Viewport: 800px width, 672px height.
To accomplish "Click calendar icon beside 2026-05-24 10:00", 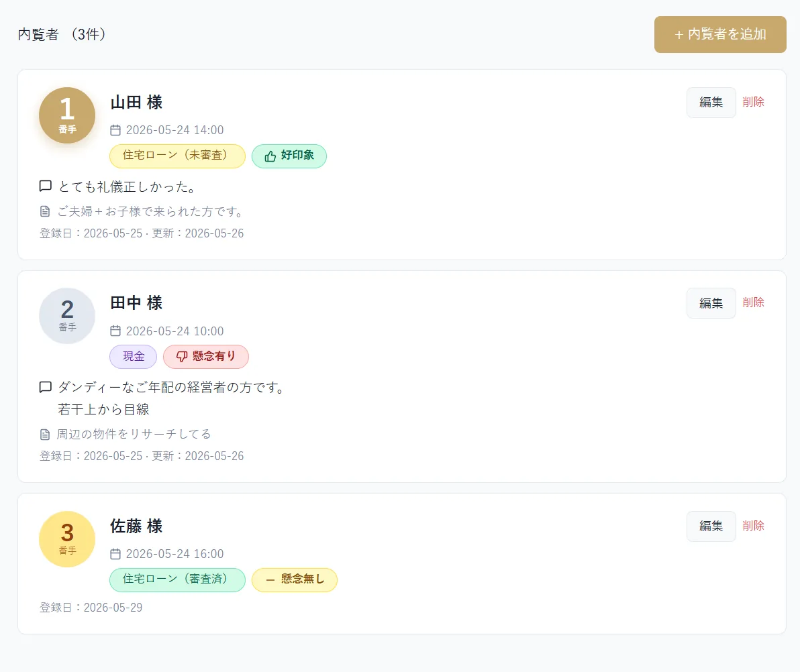I will [x=115, y=331].
